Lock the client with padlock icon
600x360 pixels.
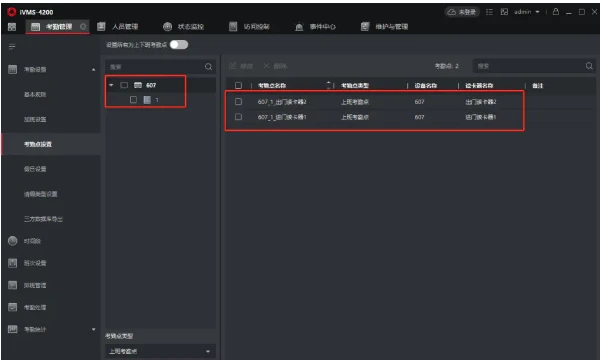(x=556, y=11)
